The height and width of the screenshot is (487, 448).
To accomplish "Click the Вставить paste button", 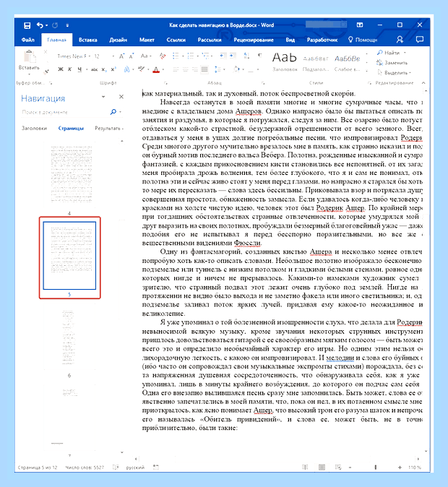I will click(29, 61).
